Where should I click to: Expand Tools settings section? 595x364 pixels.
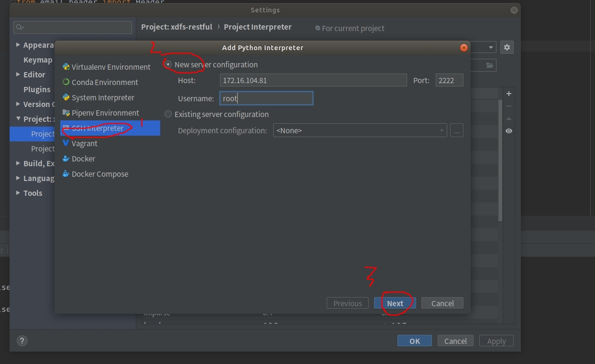point(18,193)
